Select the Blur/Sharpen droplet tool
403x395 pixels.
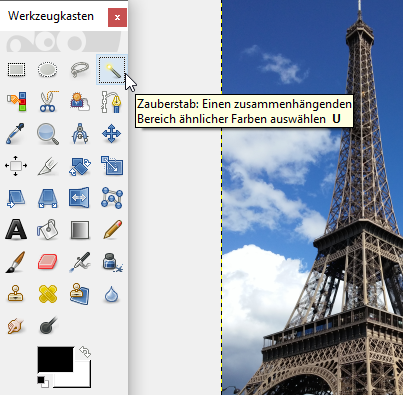point(111,294)
